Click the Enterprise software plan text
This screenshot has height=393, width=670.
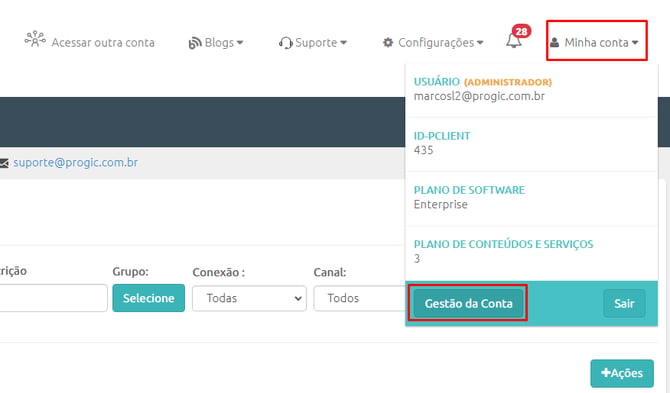pyautogui.click(x=441, y=204)
